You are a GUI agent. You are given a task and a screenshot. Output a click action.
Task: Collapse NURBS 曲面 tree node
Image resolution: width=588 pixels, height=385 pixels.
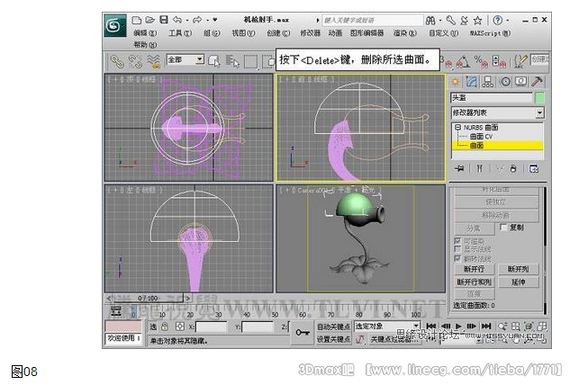(x=457, y=128)
